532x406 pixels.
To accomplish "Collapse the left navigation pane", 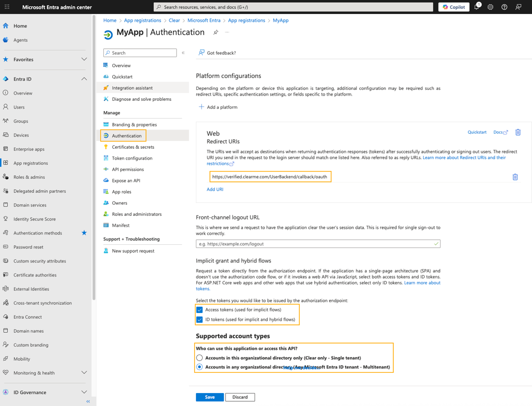I will pos(88,402).
